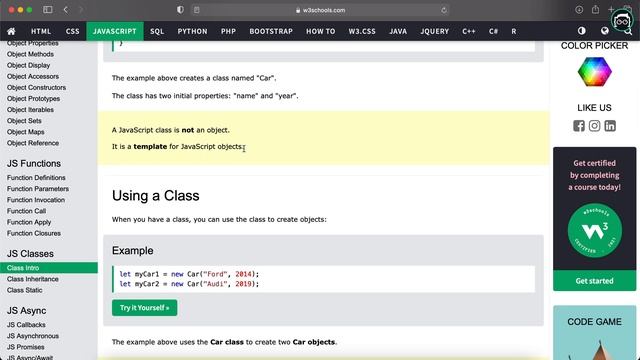Click the Try it Yourself button
This screenshot has height=360, width=640.
click(144, 308)
